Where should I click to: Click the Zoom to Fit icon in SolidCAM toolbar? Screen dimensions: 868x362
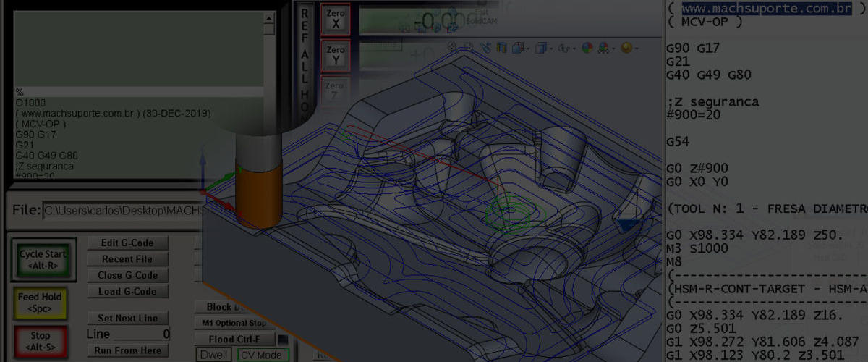coord(452,47)
